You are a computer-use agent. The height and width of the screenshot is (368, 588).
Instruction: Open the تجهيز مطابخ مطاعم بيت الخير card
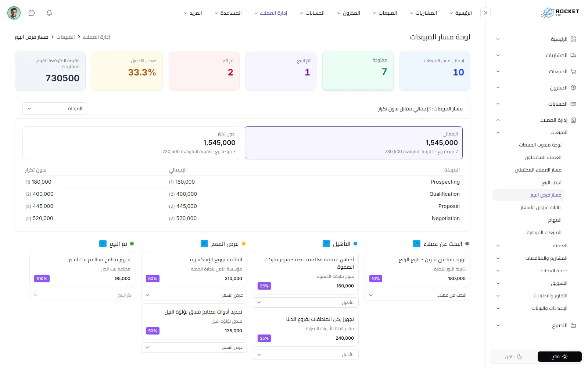click(x=82, y=269)
